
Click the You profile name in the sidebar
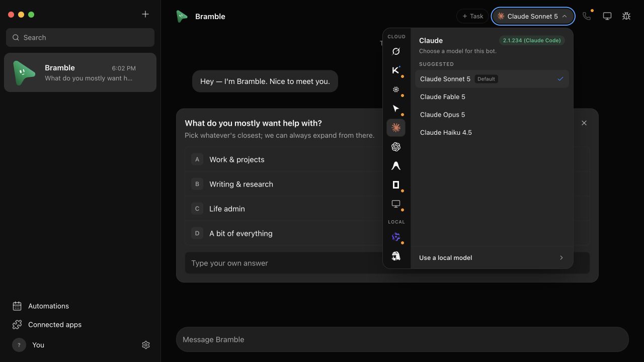click(x=38, y=345)
